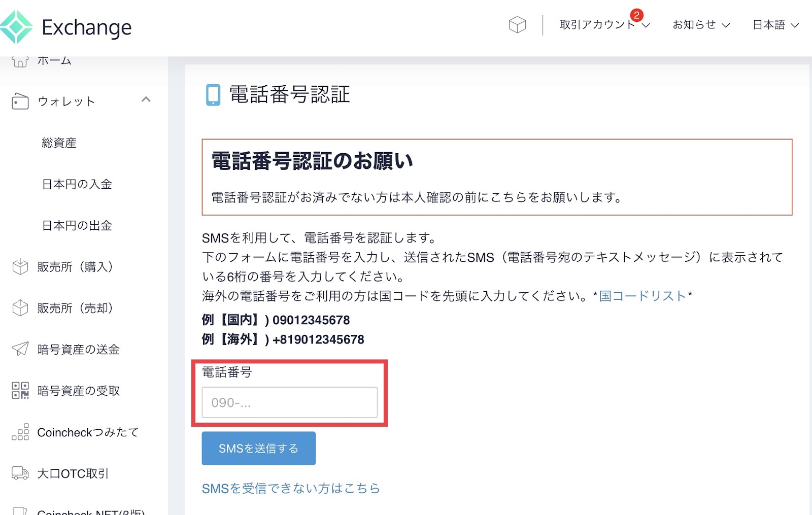This screenshot has width=812, height=515.
Task: Open the 取引アカウント dropdown menu
Action: click(604, 25)
